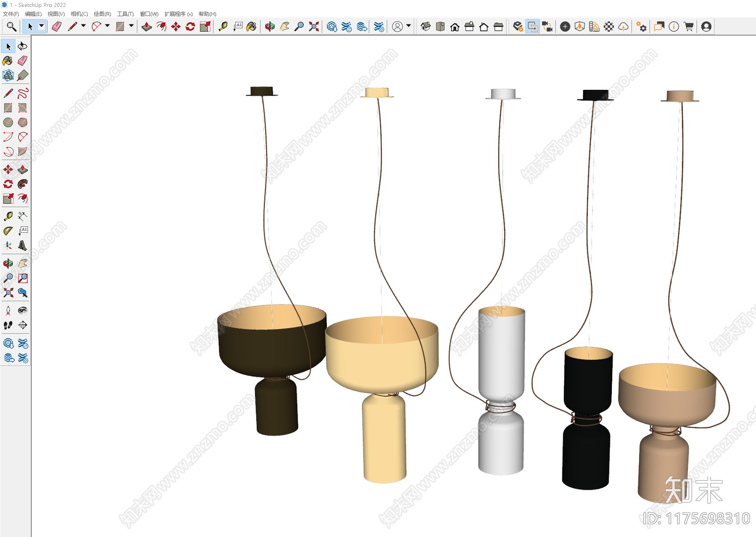
Task: Choose the Polygon tool
Action: tap(23, 122)
